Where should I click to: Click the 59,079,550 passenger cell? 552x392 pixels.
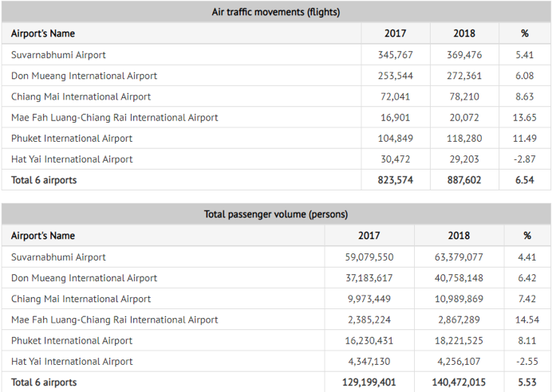click(x=369, y=257)
